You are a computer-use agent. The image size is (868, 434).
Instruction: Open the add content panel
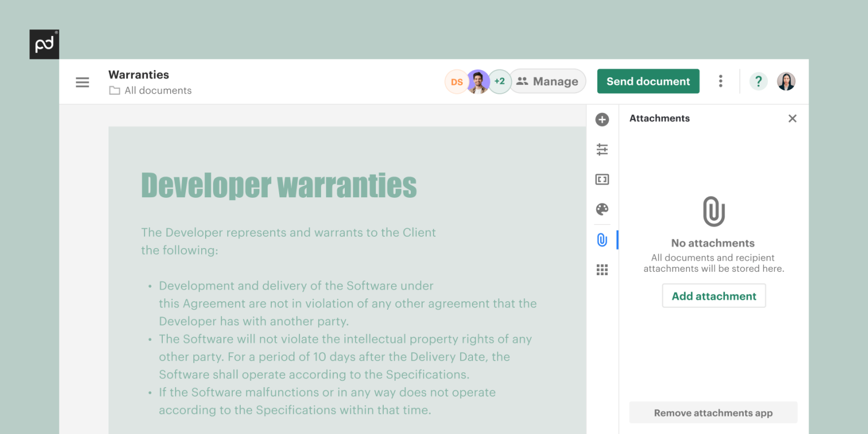click(x=602, y=119)
